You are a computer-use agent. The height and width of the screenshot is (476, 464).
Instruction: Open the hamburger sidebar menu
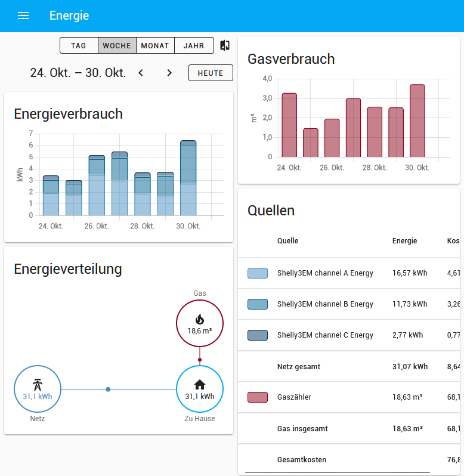pyautogui.click(x=23, y=16)
